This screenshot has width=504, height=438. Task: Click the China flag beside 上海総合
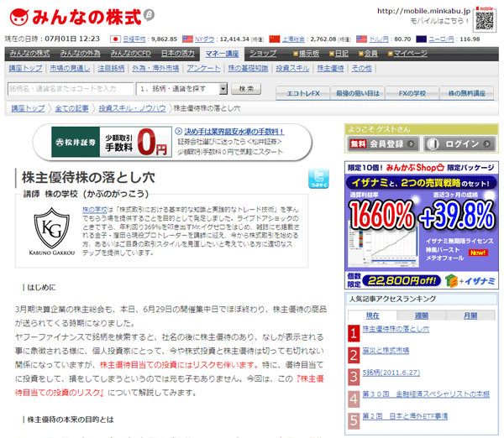[274, 39]
